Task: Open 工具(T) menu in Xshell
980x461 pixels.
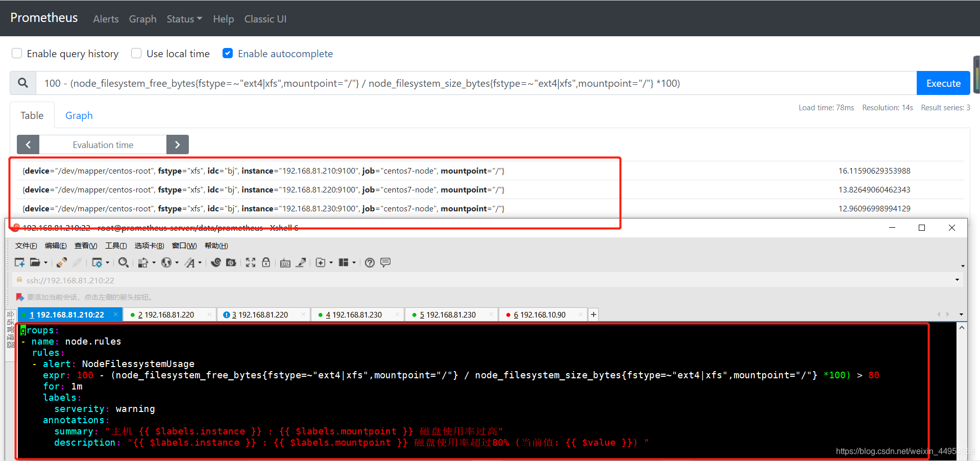Action: (x=116, y=246)
